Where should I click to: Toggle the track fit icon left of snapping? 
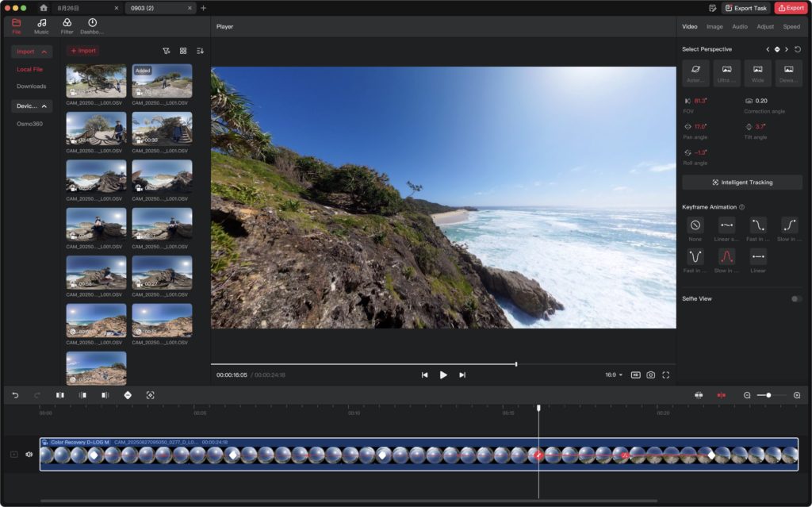click(699, 395)
